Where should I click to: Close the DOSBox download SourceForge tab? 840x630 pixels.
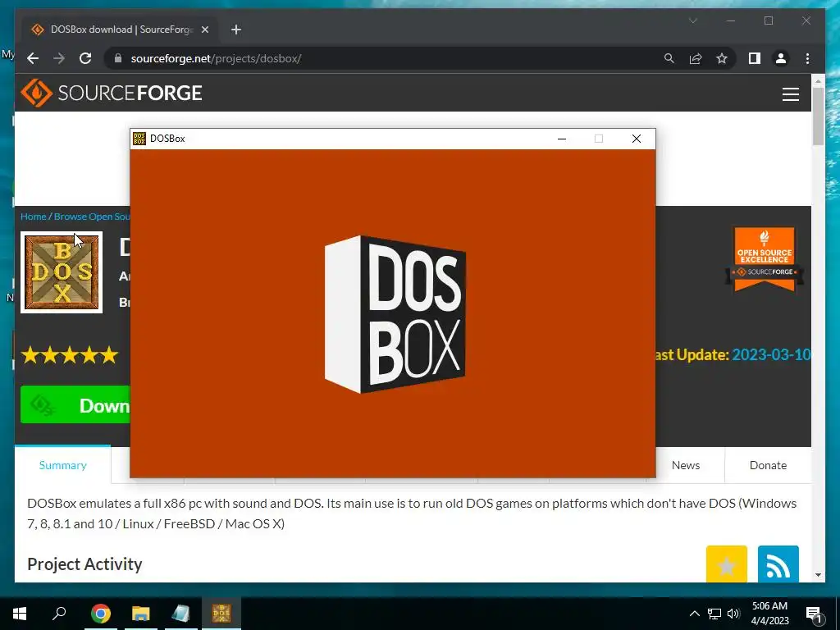[x=204, y=30]
